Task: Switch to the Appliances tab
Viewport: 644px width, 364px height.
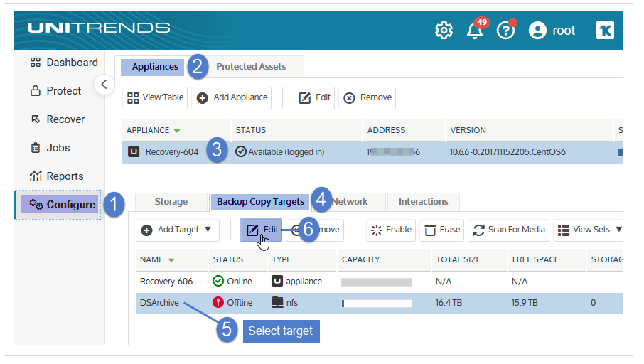Action: [x=152, y=67]
